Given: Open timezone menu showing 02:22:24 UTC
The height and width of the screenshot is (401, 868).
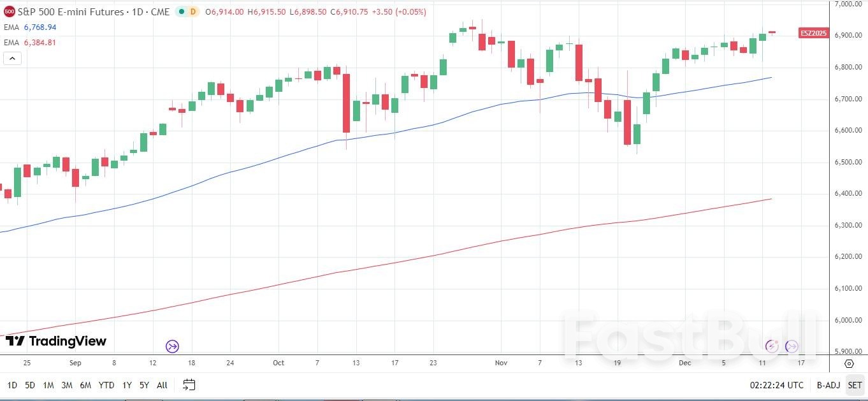Looking at the screenshot, I should coord(776,385).
